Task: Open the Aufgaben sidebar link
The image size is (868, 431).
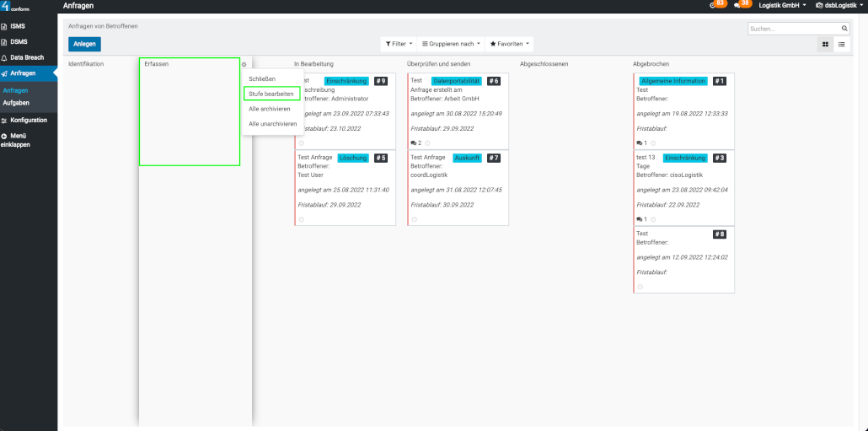Action: 15,103
